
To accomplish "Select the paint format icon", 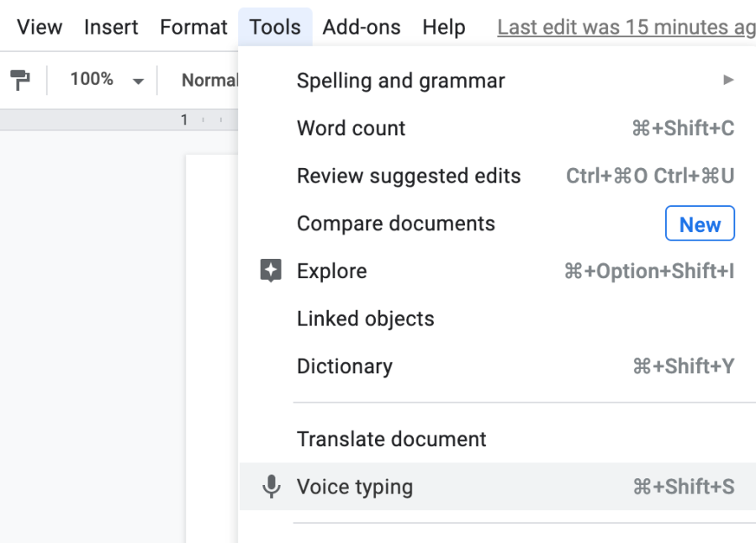I will (20, 80).
